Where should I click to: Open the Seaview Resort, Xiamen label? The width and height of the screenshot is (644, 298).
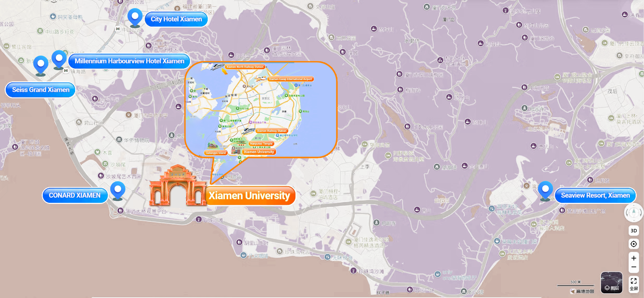(x=595, y=195)
